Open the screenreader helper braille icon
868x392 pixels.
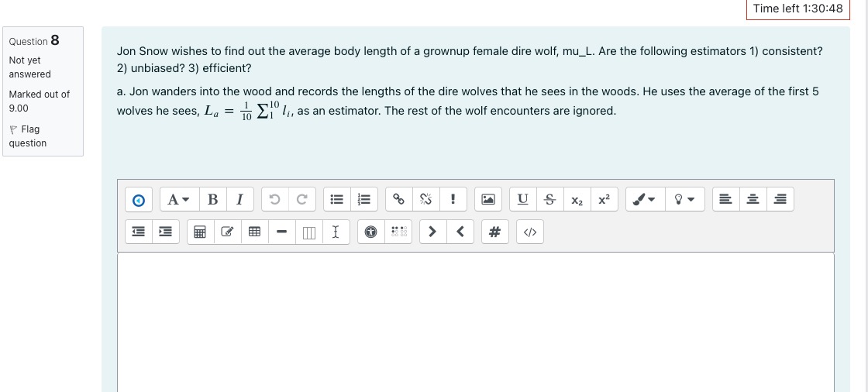(x=398, y=232)
